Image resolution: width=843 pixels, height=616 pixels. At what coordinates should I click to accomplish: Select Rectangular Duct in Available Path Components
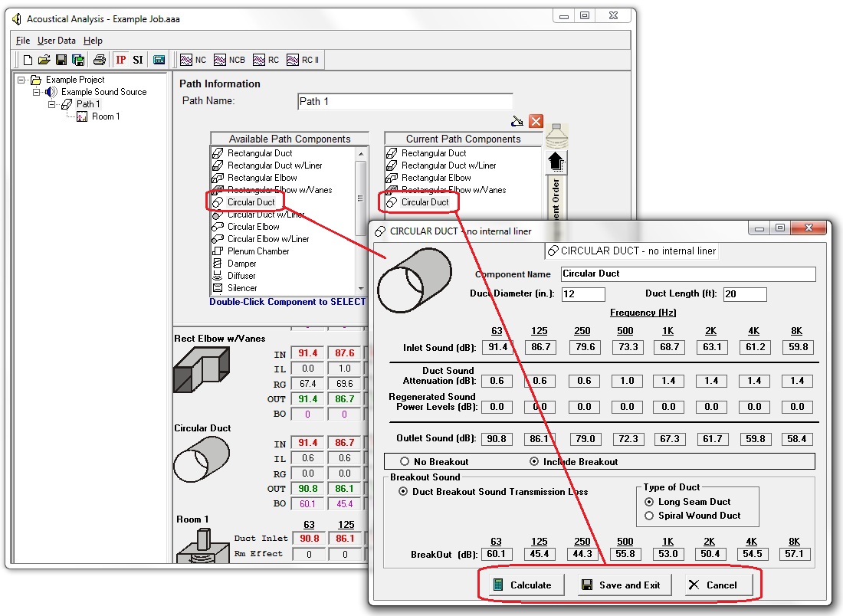pos(260,153)
